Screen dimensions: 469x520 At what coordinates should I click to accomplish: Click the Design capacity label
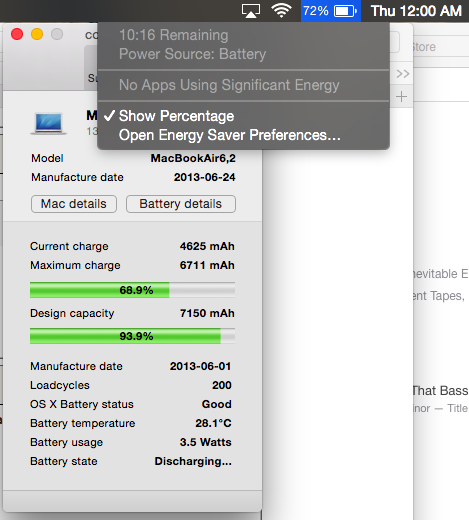[72, 313]
